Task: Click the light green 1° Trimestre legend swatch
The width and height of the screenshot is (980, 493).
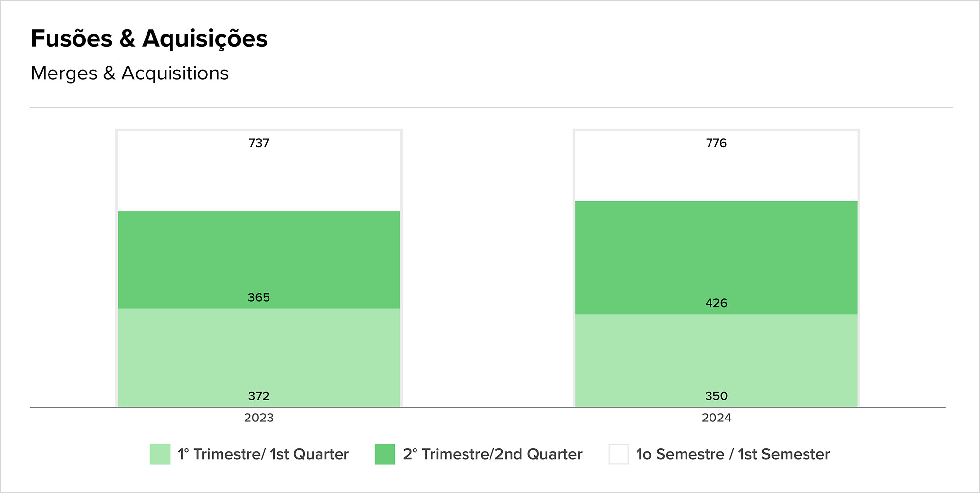Action: coord(160,454)
